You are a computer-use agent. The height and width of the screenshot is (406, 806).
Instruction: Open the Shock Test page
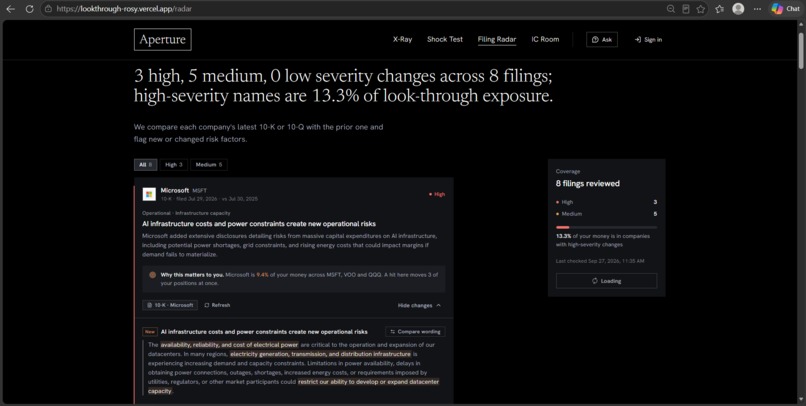(445, 39)
